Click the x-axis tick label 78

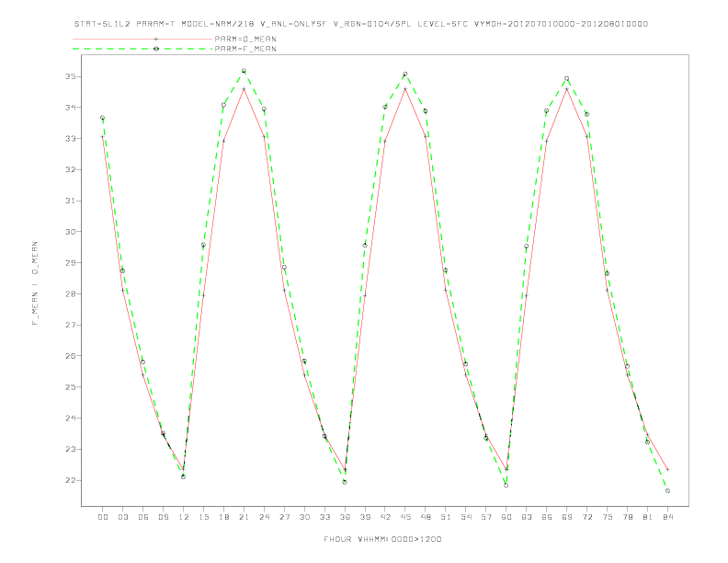point(627,517)
